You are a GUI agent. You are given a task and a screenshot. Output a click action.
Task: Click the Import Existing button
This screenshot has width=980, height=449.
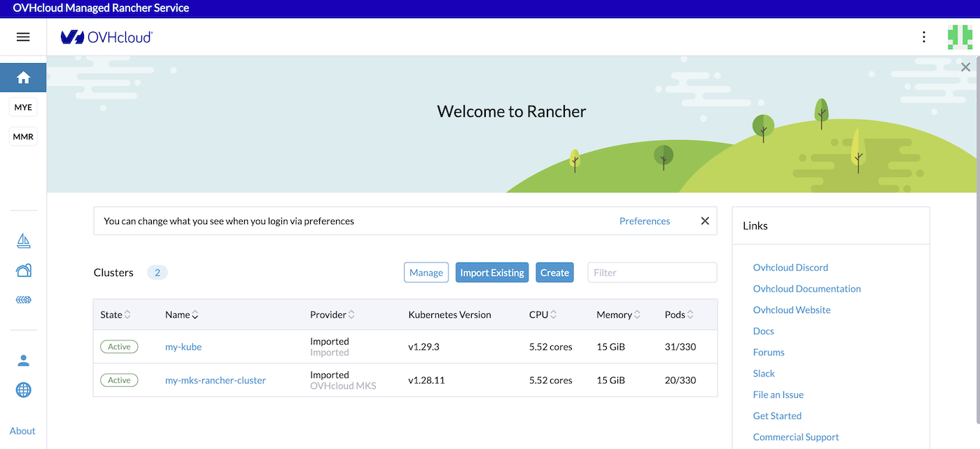tap(491, 272)
